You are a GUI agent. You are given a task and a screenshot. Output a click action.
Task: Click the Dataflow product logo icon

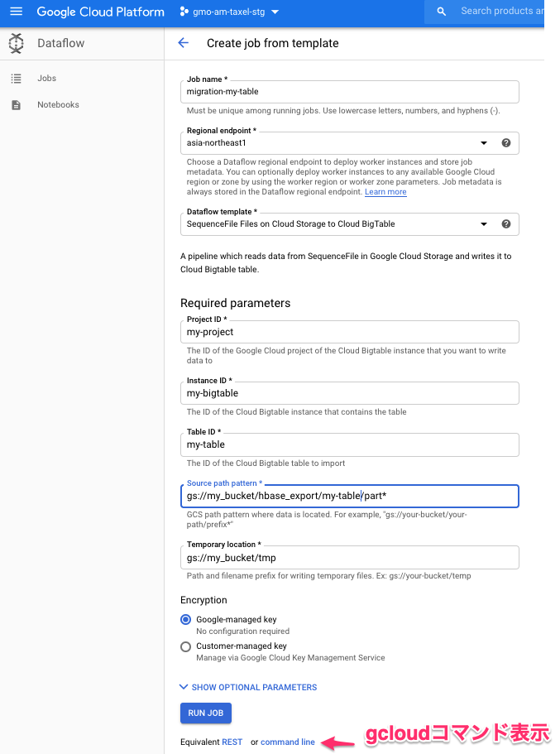17,43
